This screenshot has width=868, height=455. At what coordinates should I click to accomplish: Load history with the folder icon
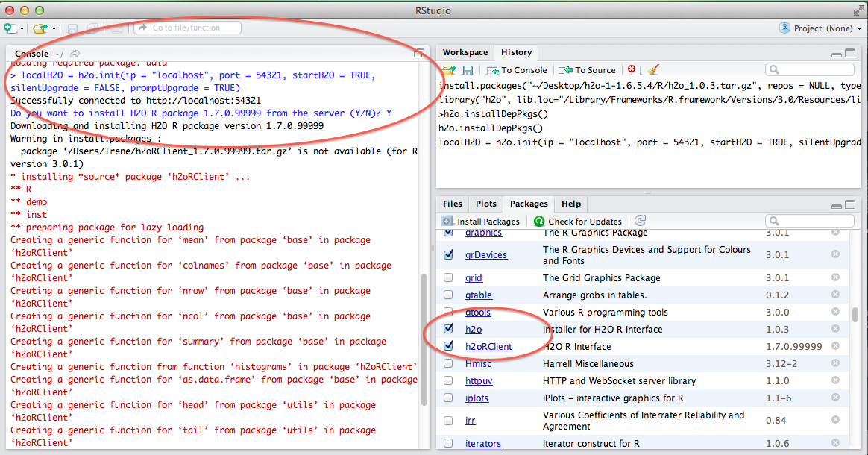coord(448,70)
